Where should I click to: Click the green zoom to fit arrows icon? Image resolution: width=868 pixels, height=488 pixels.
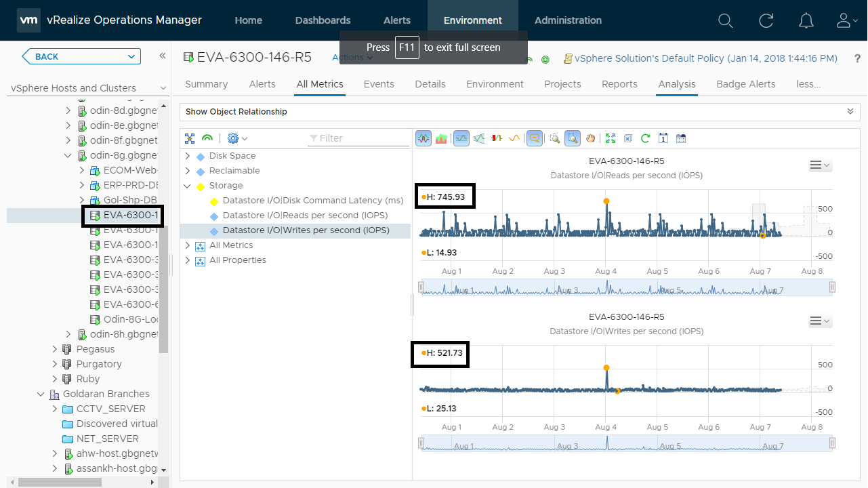pyautogui.click(x=610, y=138)
